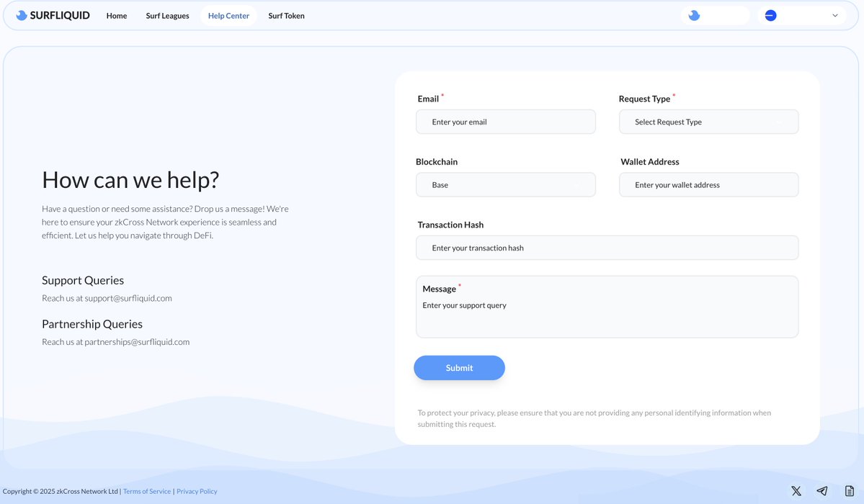
Task: Click the Transaction Hash label
Action: (450, 225)
